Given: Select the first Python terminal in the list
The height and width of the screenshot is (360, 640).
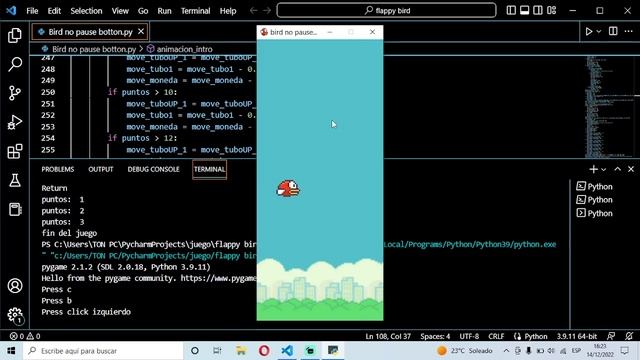Looking at the screenshot, I should click(x=595, y=187).
